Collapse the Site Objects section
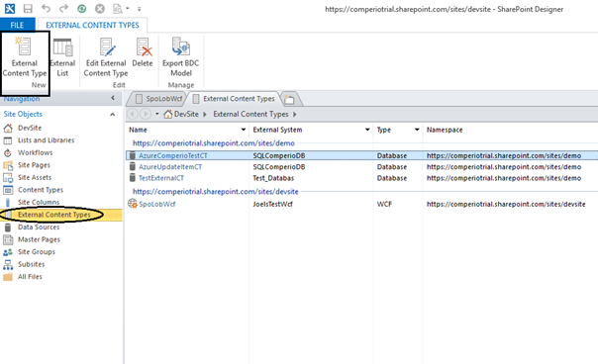This screenshot has height=364, width=598. pos(113,115)
